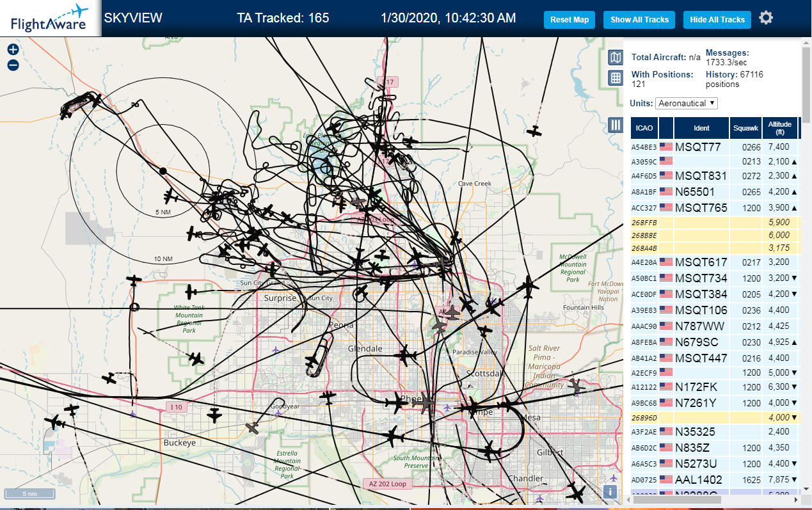The width and height of the screenshot is (812, 510).
Task: Select the MSQT384 aircraft row
Action: pyautogui.click(x=715, y=294)
